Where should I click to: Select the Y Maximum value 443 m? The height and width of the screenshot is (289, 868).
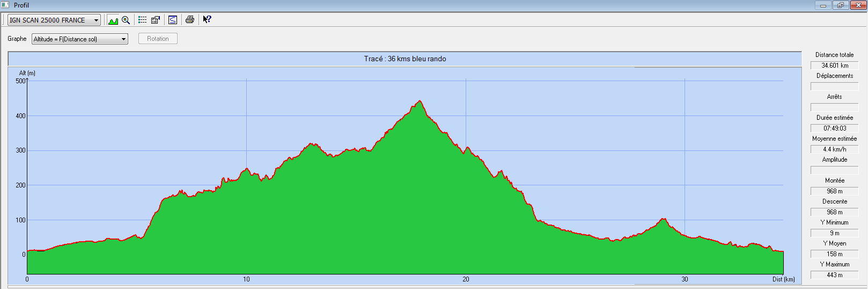tap(835, 275)
